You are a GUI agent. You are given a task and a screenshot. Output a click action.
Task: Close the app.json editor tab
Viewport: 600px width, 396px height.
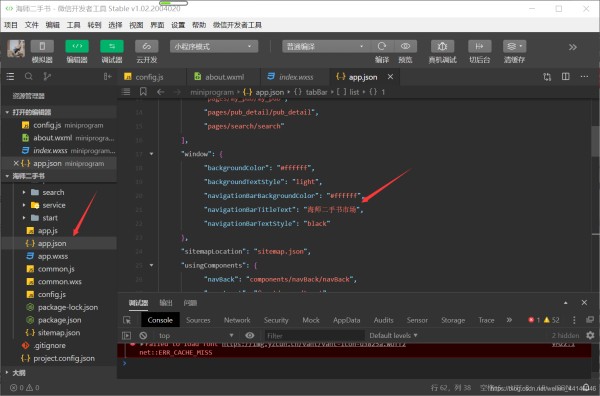390,77
